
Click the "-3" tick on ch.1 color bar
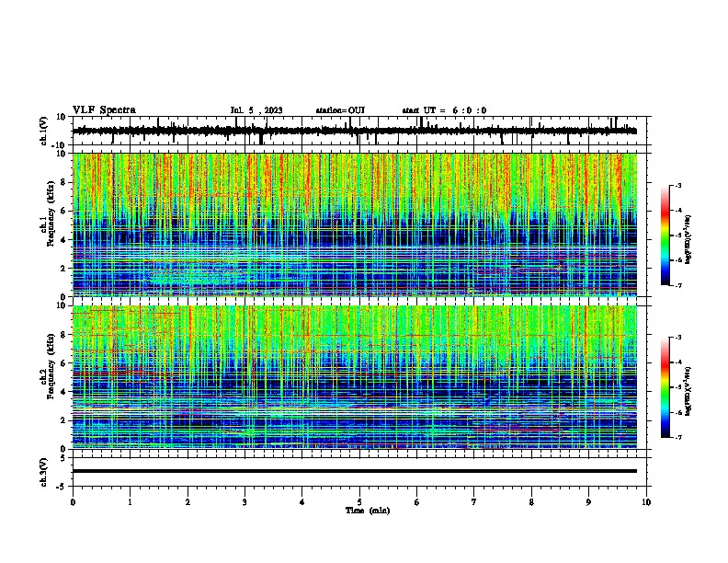coord(677,186)
